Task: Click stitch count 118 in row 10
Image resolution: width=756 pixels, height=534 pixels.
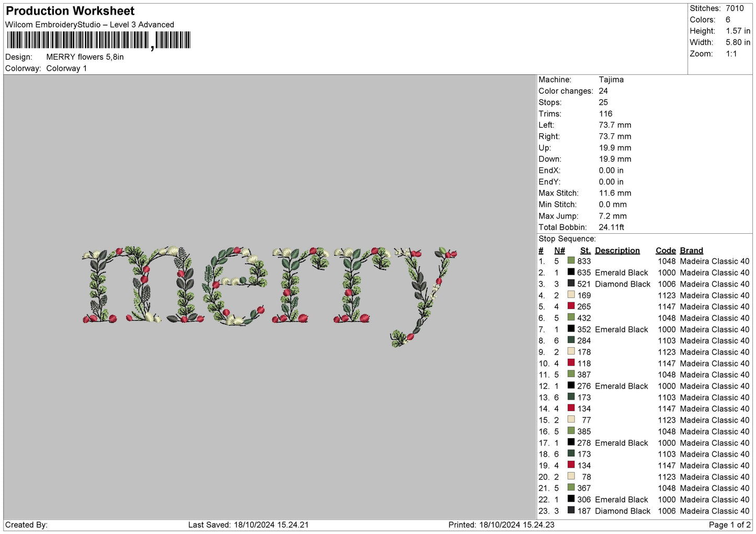Action: [584, 363]
